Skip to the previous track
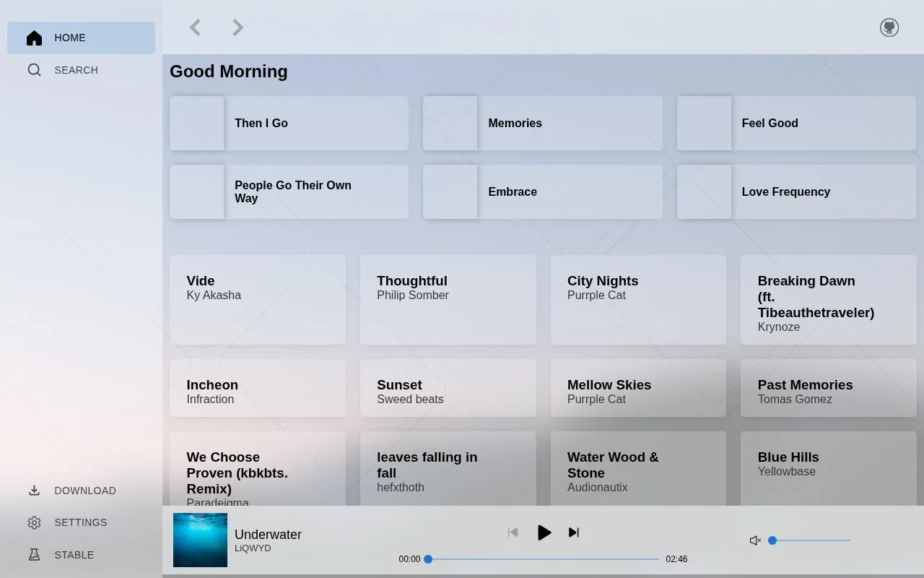The image size is (924, 578). click(513, 532)
